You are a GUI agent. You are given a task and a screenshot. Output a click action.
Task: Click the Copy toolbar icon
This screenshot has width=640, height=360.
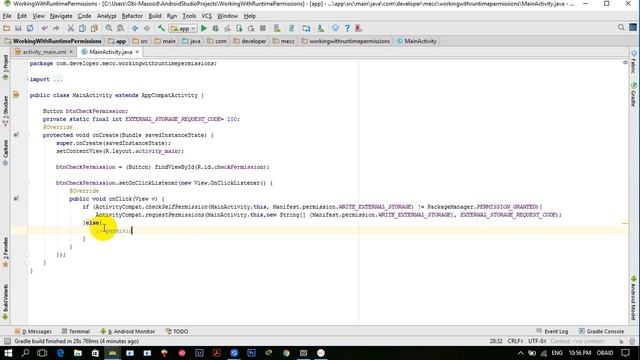coord(82,28)
